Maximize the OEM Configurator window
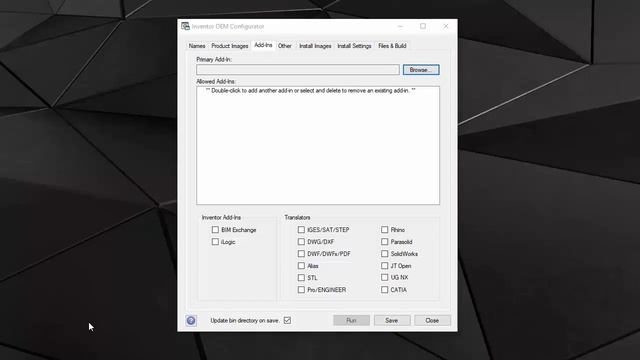 click(x=423, y=26)
